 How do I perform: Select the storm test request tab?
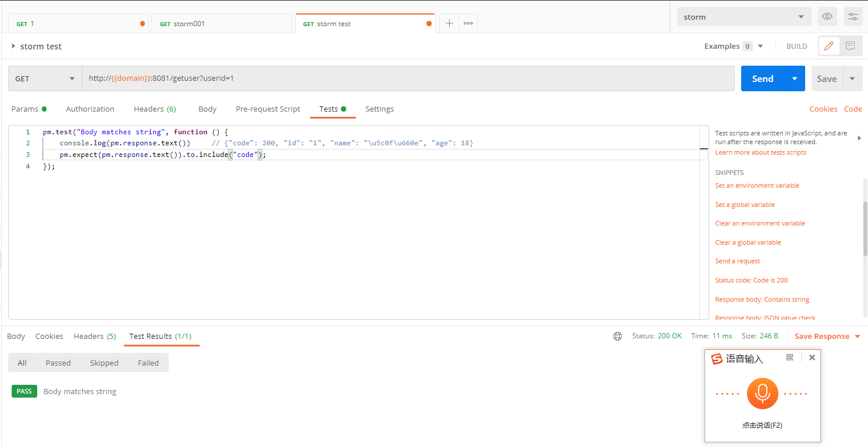[365, 24]
